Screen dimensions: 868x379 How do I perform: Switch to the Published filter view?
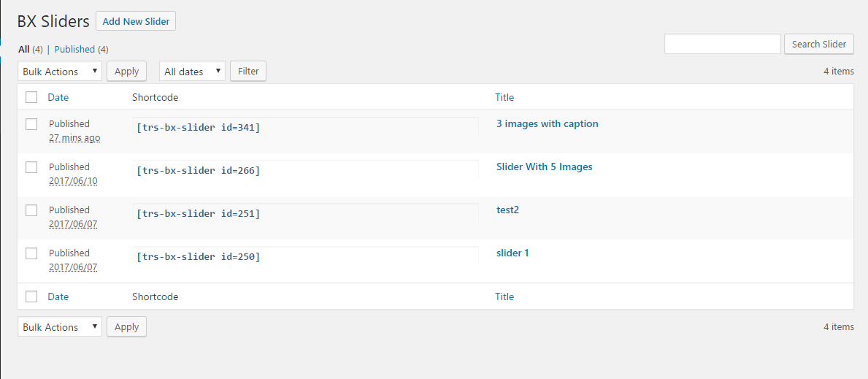[74, 50]
